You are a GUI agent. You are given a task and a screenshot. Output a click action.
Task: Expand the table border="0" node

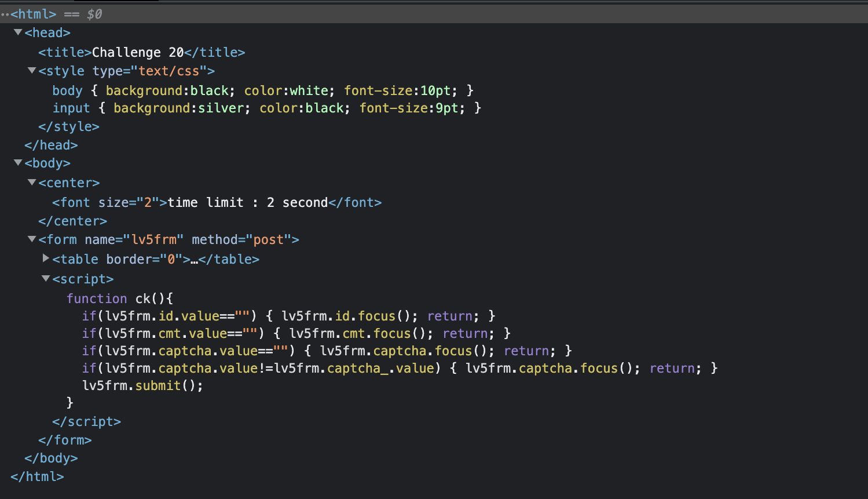click(x=46, y=258)
